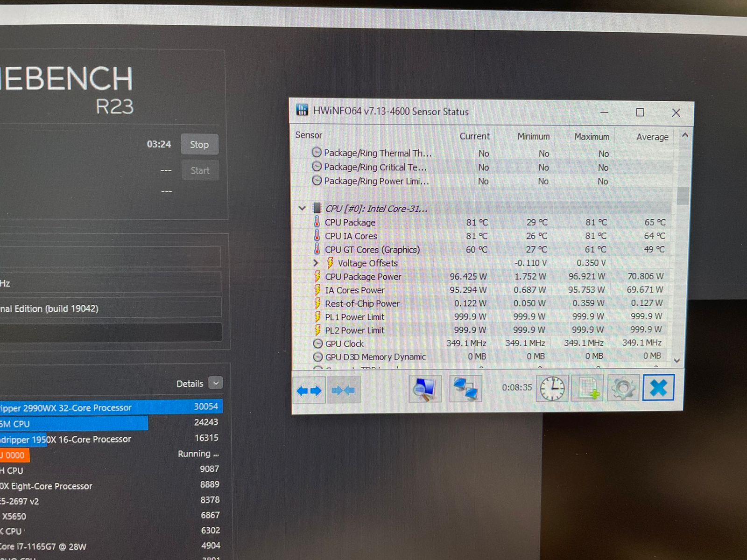The image size is (747, 560).
Task: Click the HWiNFO vertical scrollbar thumb
Action: [684, 196]
